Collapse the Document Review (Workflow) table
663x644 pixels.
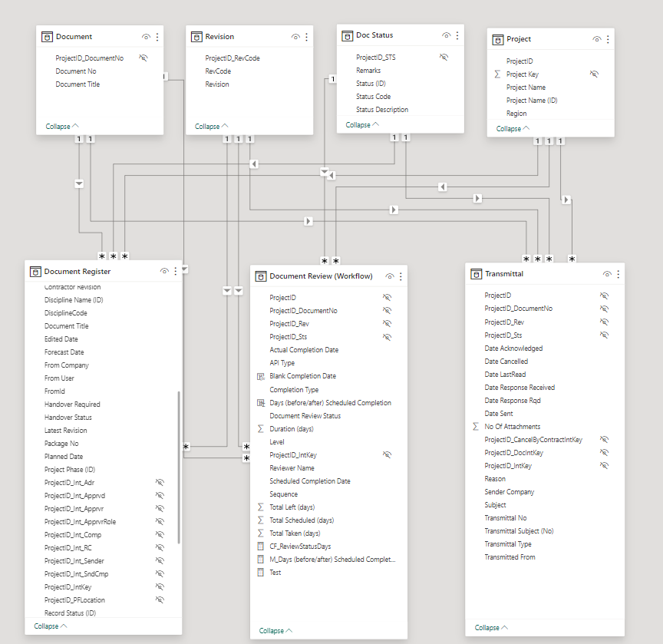pos(275,630)
